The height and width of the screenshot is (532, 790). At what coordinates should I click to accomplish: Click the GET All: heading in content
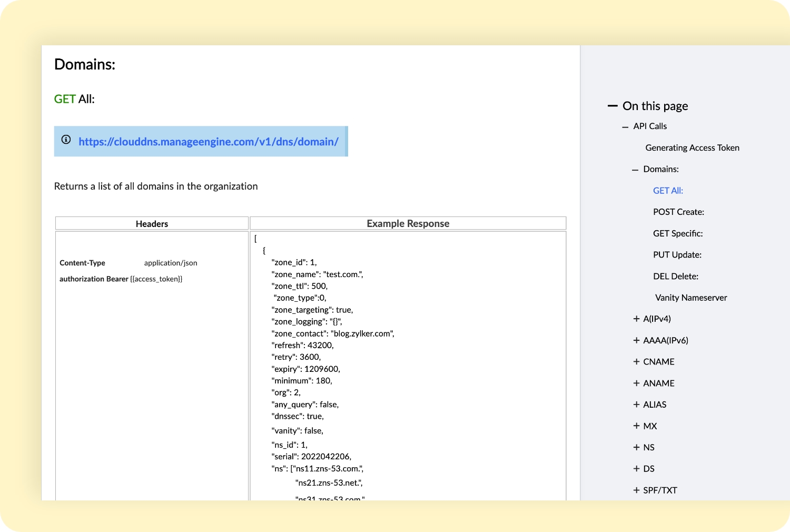[74, 99]
